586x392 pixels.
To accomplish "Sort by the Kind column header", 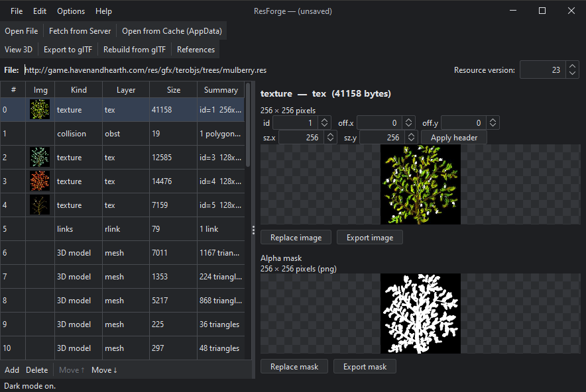I will (78, 90).
